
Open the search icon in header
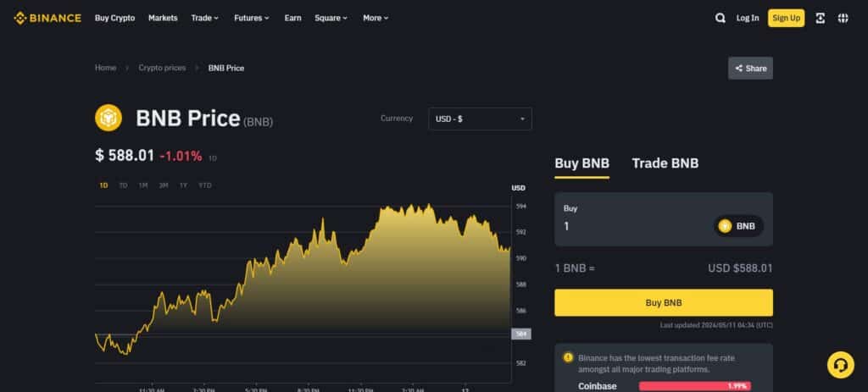click(721, 19)
